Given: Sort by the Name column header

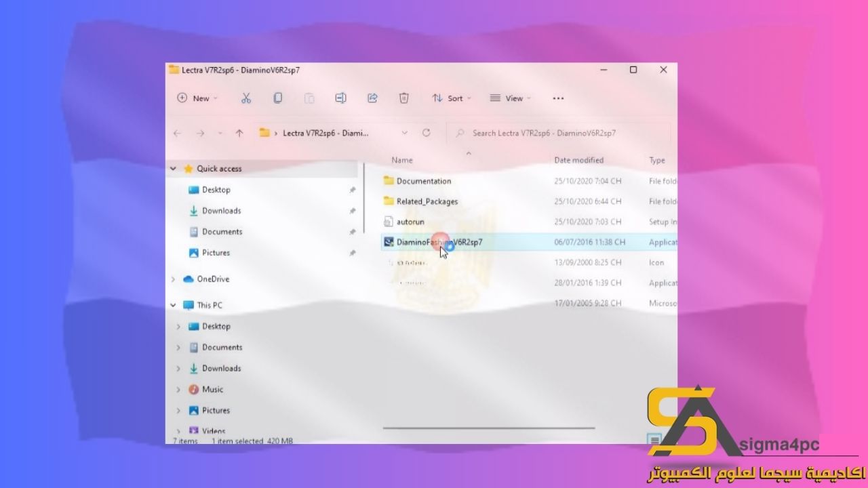Looking at the screenshot, I should (402, 160).
